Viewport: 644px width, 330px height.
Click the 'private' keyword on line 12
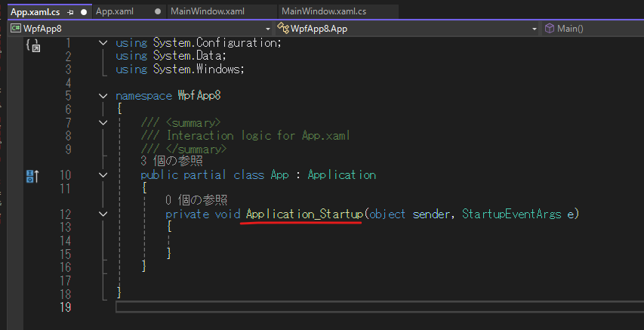[x=187, y=214]
